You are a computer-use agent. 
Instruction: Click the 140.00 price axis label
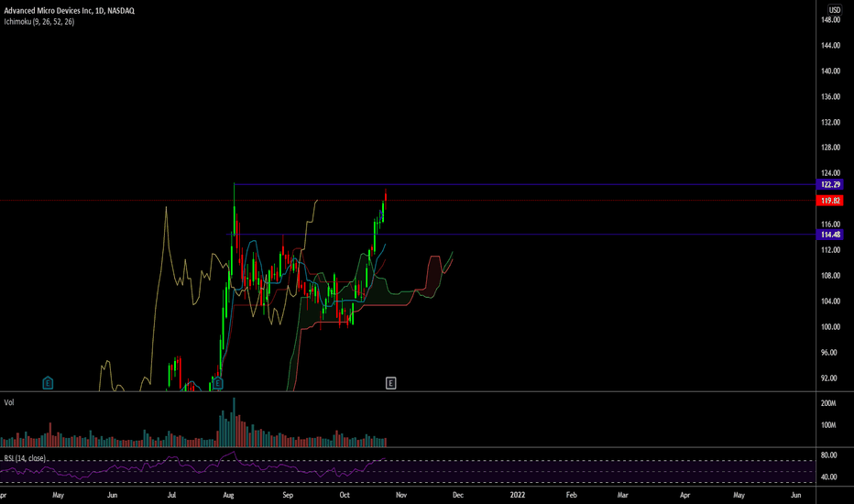[x=830, y=71]
